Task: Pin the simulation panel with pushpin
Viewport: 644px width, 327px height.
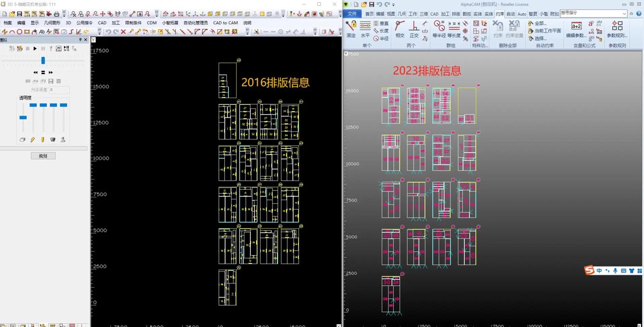Action: (x=80, y=40)
